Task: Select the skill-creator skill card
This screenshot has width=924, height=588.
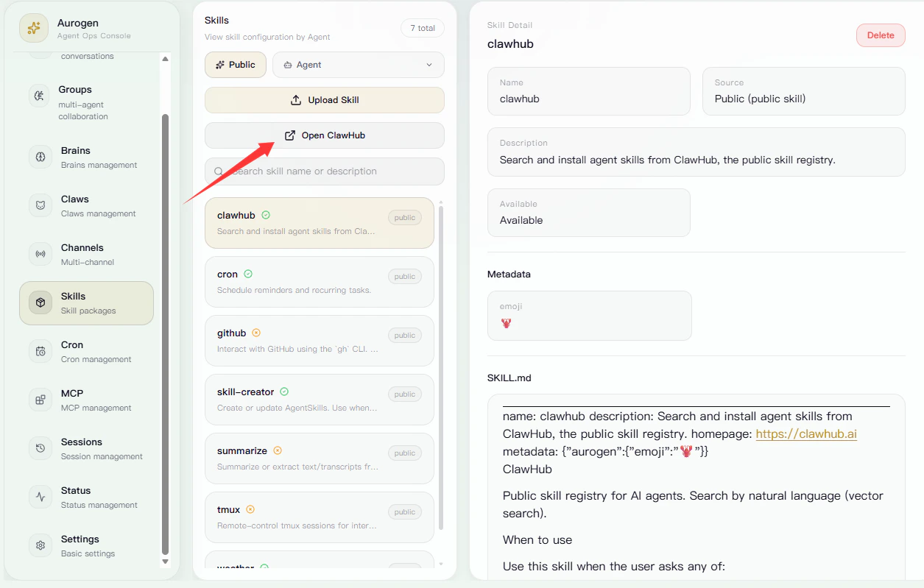Action: click(320, 400)
